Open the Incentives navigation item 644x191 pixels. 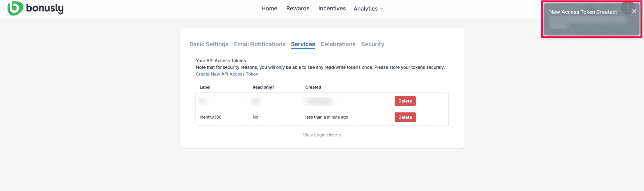click(332, 8)
